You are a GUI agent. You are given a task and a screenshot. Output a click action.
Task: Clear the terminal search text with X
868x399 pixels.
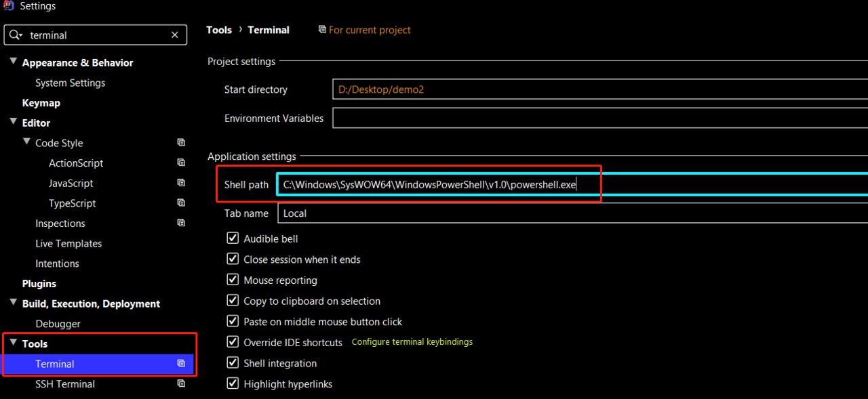click(x=175, y=35)
